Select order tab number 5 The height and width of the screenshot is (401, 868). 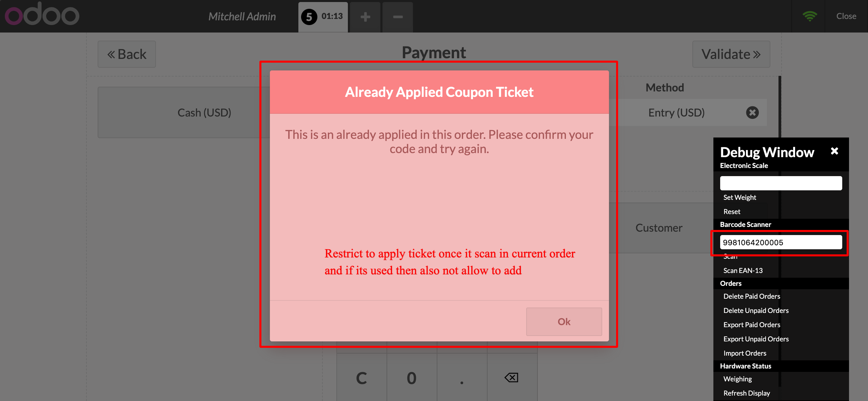(323, 17)
